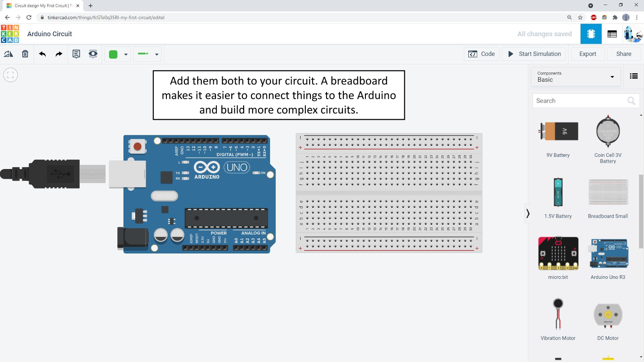Image resolution: width=644 pixels, height=362 pixels.
Task: Click the rotate component icon
Action: pos(8,54)
